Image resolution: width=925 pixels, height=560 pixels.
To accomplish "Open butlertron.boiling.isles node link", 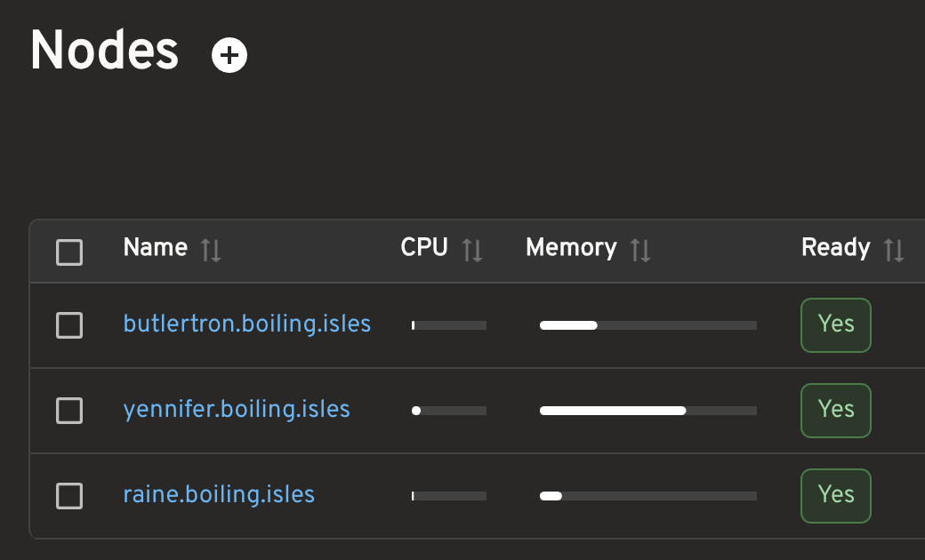I will [246, 324].
